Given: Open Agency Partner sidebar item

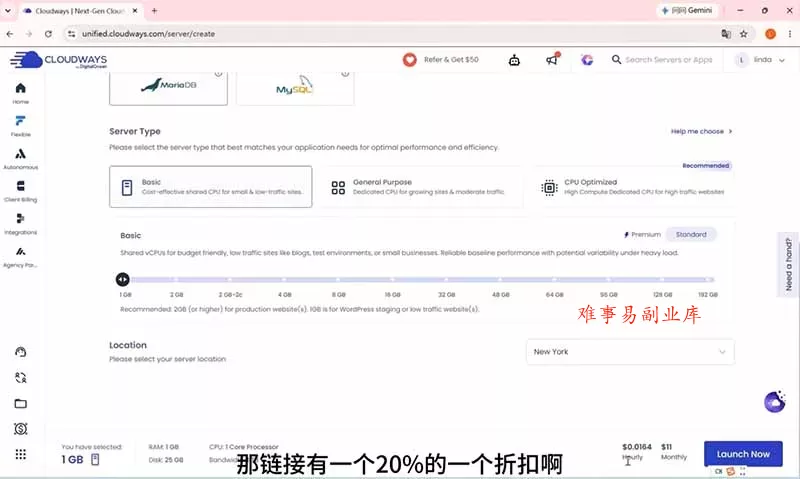Looking at the screenshot, I should pyautogui.click(x=20, y=256).
